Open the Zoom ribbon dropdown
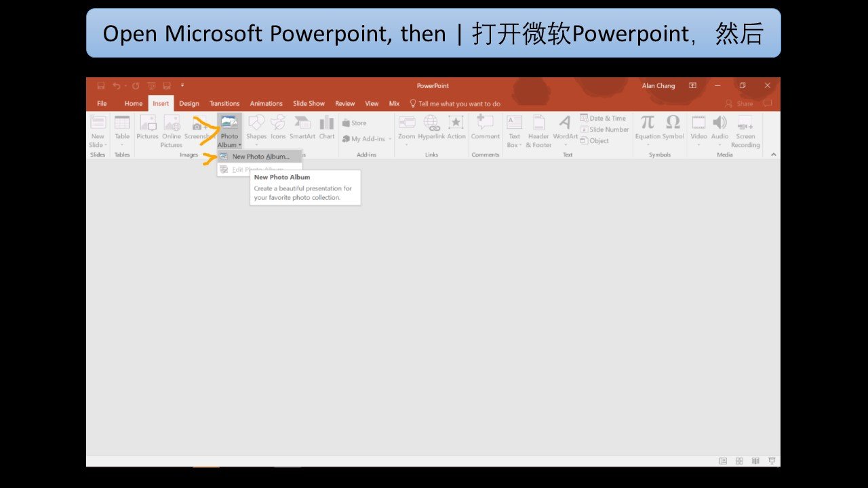The height and width of the screenshot is (488, 868). (x=406, y=131)
